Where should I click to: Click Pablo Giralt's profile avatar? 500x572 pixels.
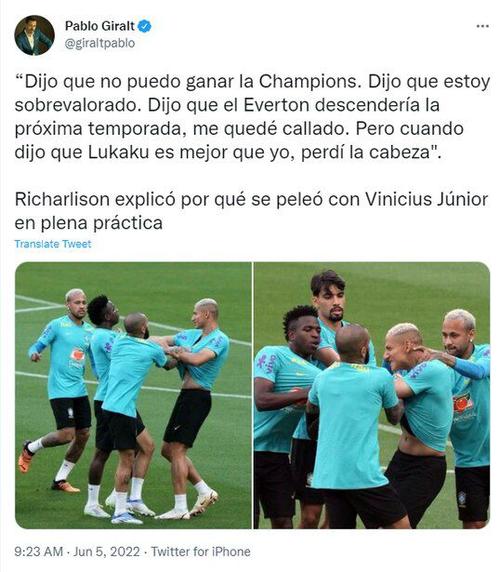pos(34,35)
